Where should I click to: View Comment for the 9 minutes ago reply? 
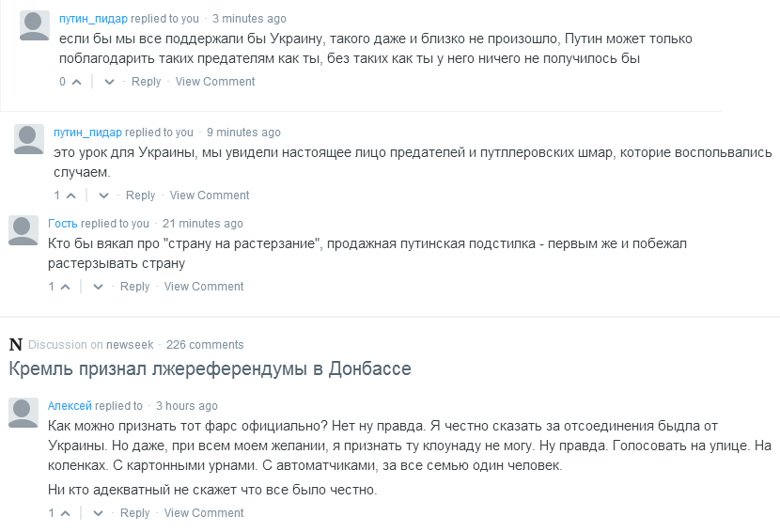pyautogui.click(x=210, y=196)
